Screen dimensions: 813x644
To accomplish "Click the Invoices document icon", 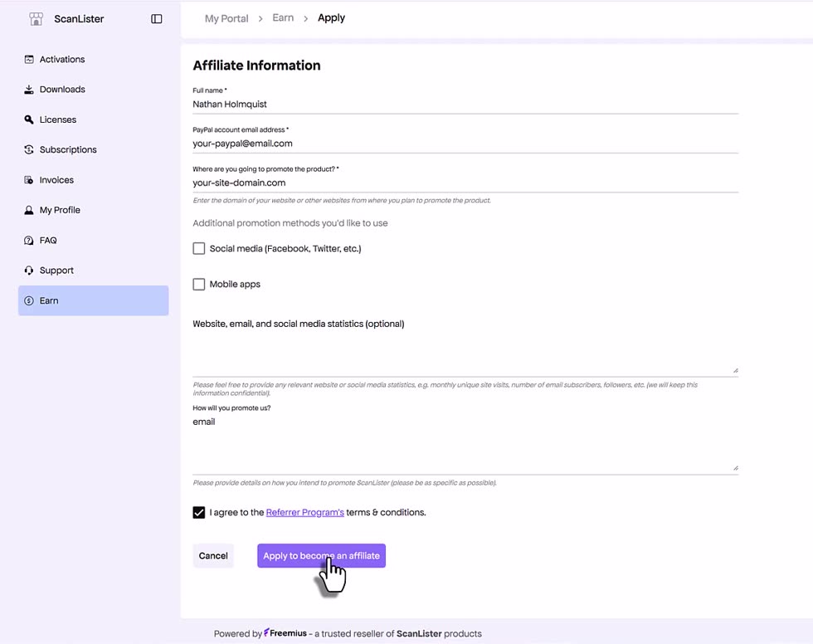I will (29, 180).
